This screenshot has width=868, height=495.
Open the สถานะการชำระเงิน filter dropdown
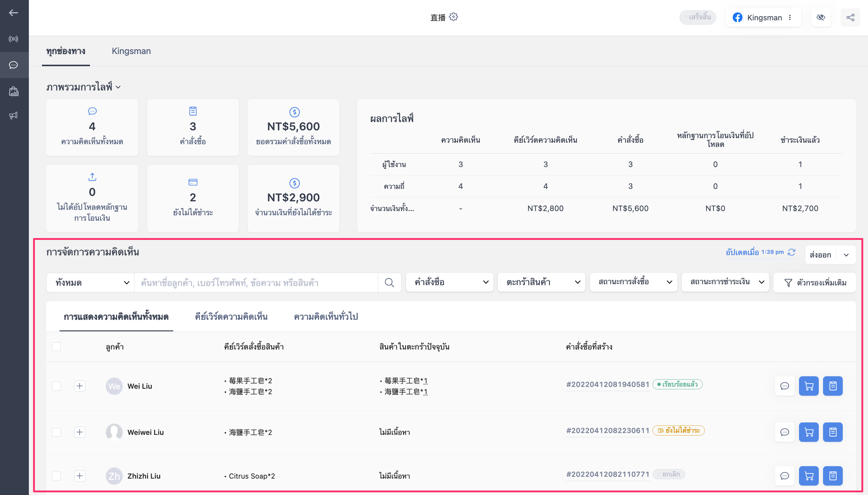(725, 282)
